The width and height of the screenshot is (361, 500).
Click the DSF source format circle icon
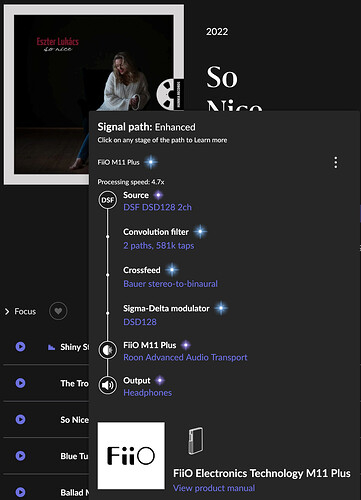[107, 200]
